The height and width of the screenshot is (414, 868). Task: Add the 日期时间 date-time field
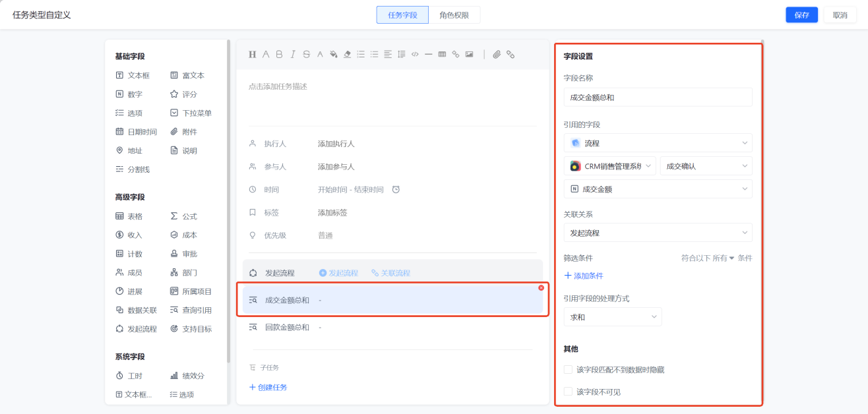coord(137,132)
